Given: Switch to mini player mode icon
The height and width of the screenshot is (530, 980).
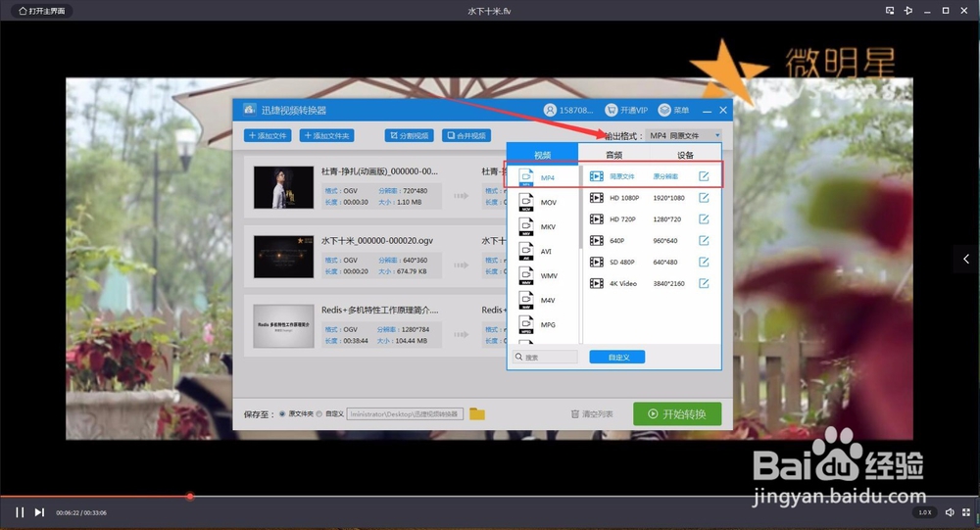Looking at the screenshot, I should [890, 11].
